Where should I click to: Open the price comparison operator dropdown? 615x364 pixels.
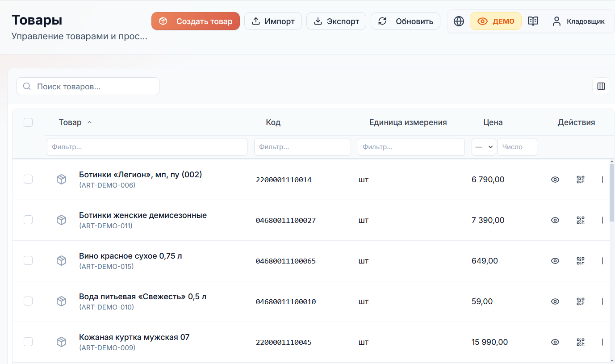(484, 147)
